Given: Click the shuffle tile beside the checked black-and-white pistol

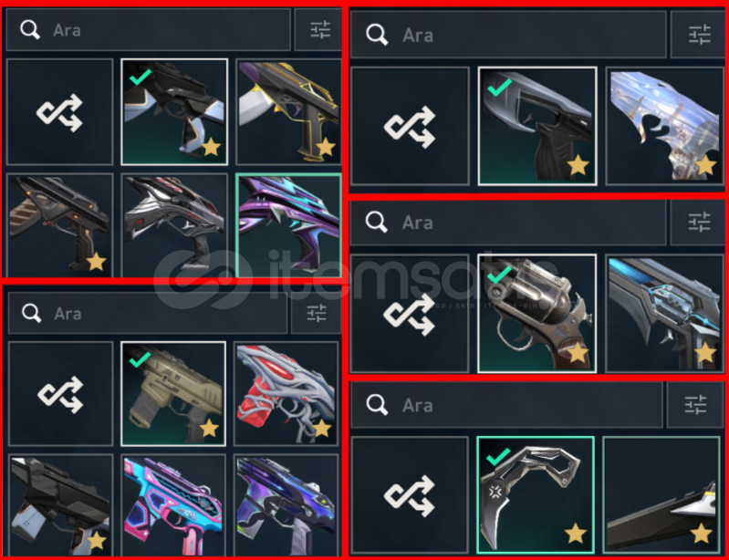Looking at the screenshot, I should (x=59, y=111).
